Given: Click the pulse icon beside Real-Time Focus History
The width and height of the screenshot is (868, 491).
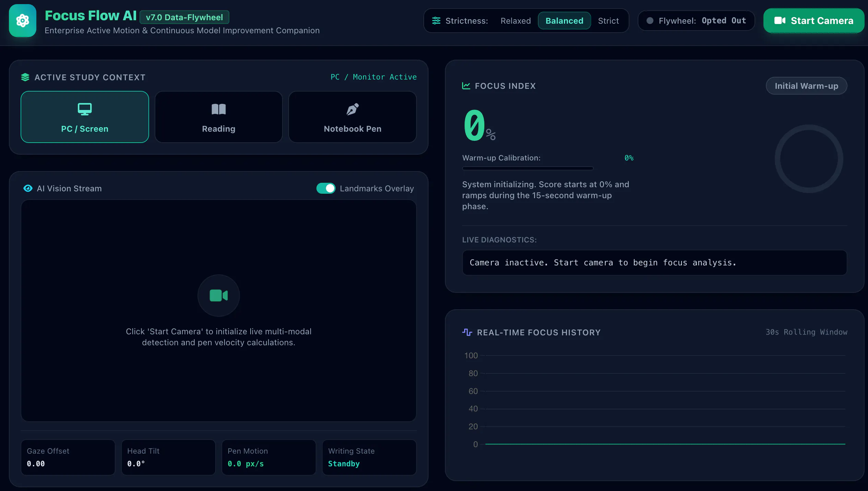Looking at the screenshot, I should 467,332.
